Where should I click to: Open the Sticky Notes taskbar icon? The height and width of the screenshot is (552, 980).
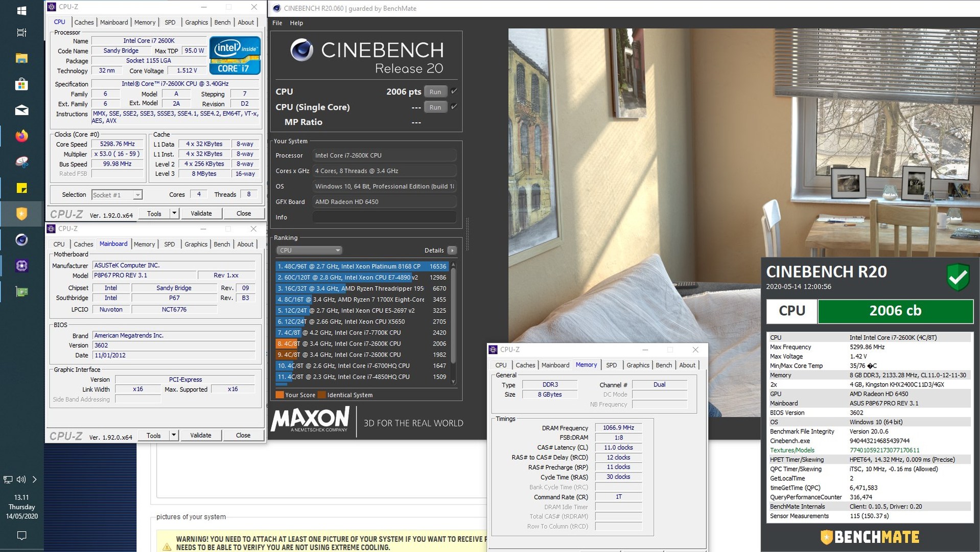tap(21, 188)
